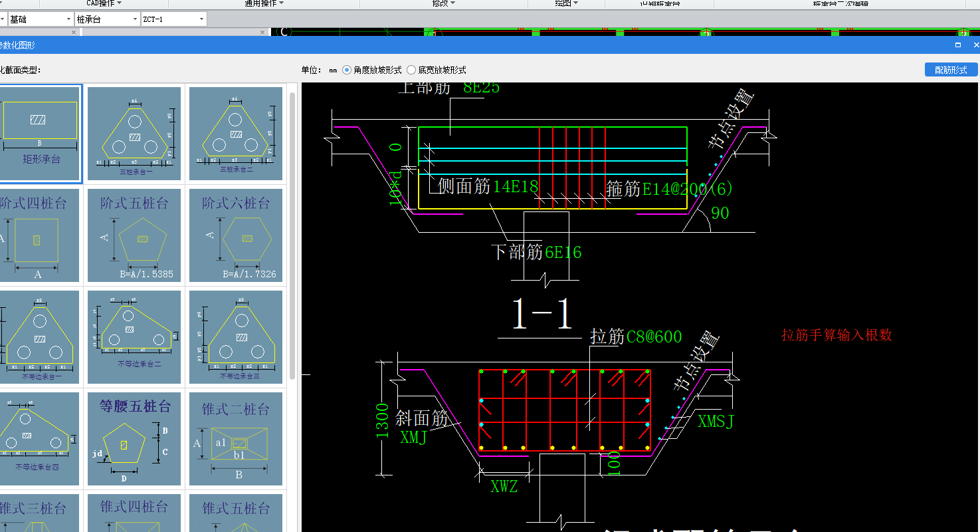
Task: Choose the 锥式二桩台 section type
Action: click(236, 439)
